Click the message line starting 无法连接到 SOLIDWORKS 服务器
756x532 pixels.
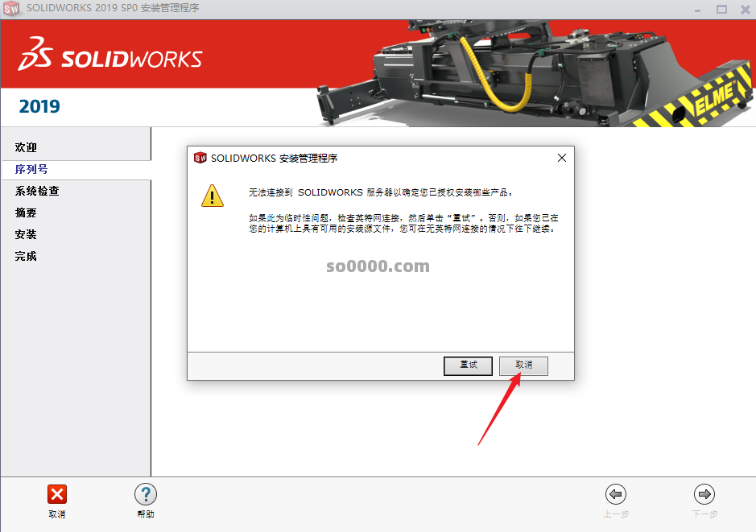(x=381, y=192)
